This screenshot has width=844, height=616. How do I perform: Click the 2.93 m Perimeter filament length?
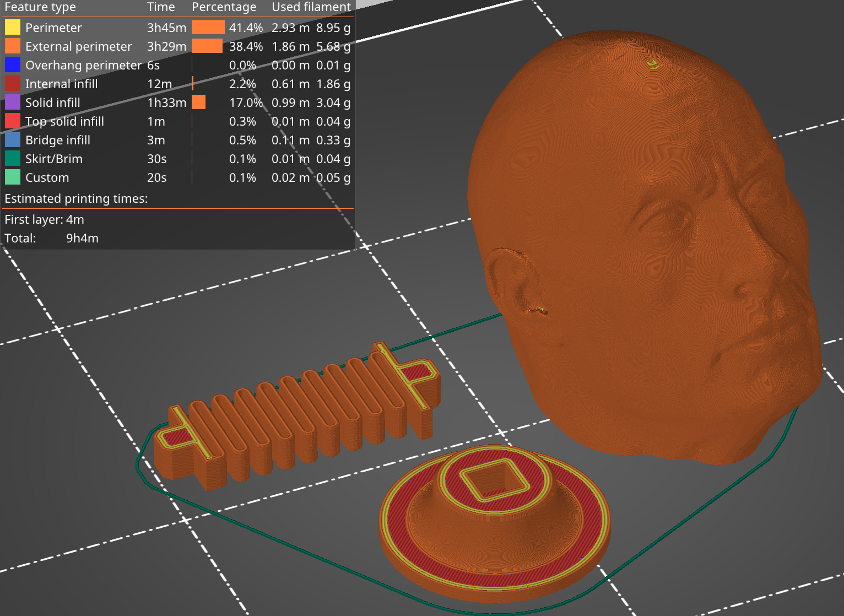coord(290,28)
